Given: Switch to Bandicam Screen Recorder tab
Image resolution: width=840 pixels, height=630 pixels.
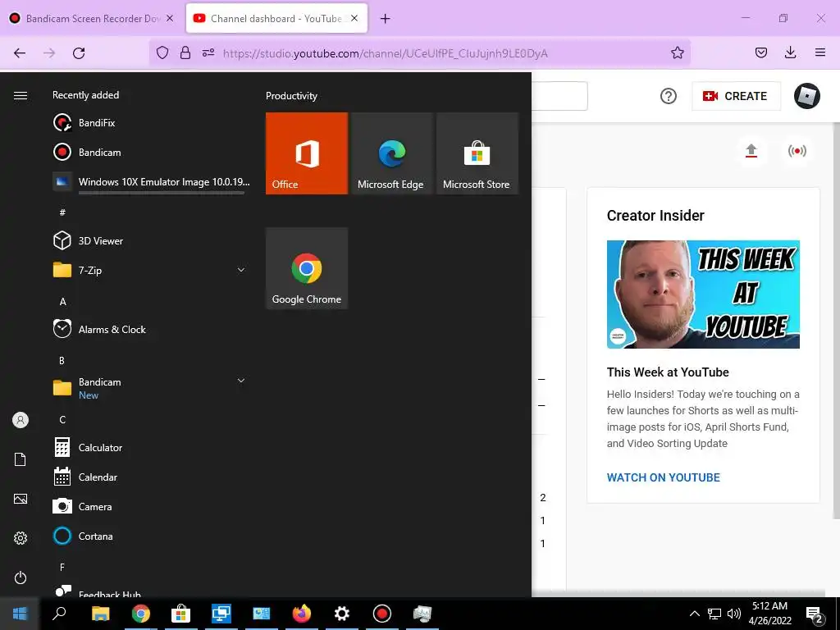Looking at the screenshot, I should (x=92, y=18).
